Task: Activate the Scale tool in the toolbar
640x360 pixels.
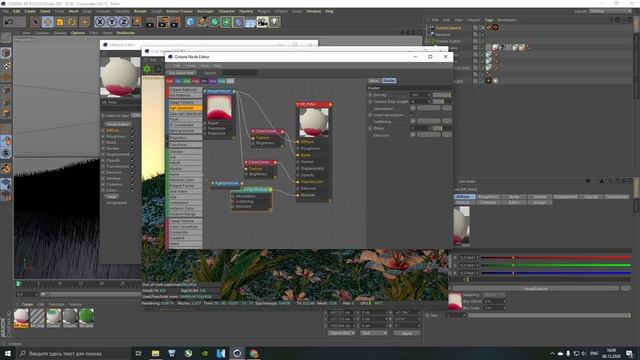Action: point(60,22)
